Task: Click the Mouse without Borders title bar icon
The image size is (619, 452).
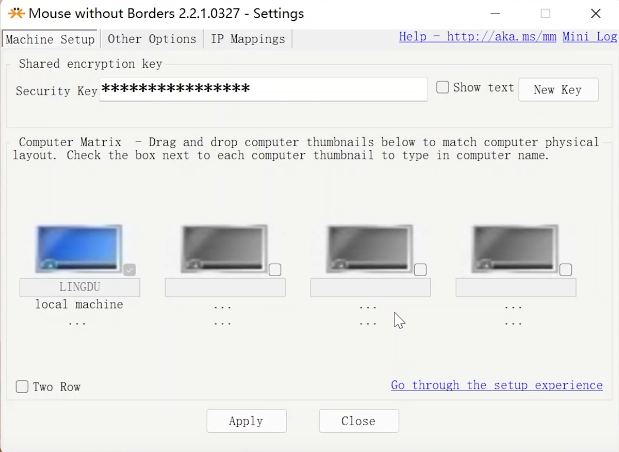Action: coord(14,14)
